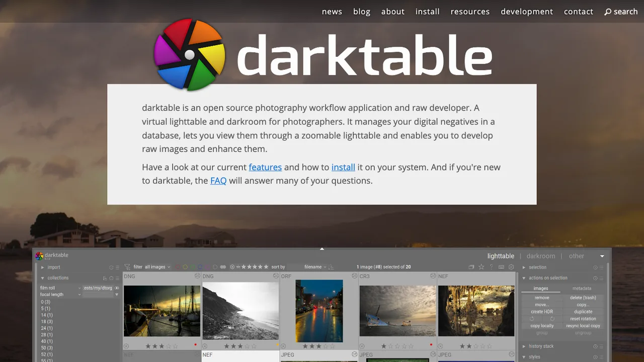Click reject icon under the shipwreck CR3 thumbnail
This screenshot has width=644, height=362.
(362, 346)
